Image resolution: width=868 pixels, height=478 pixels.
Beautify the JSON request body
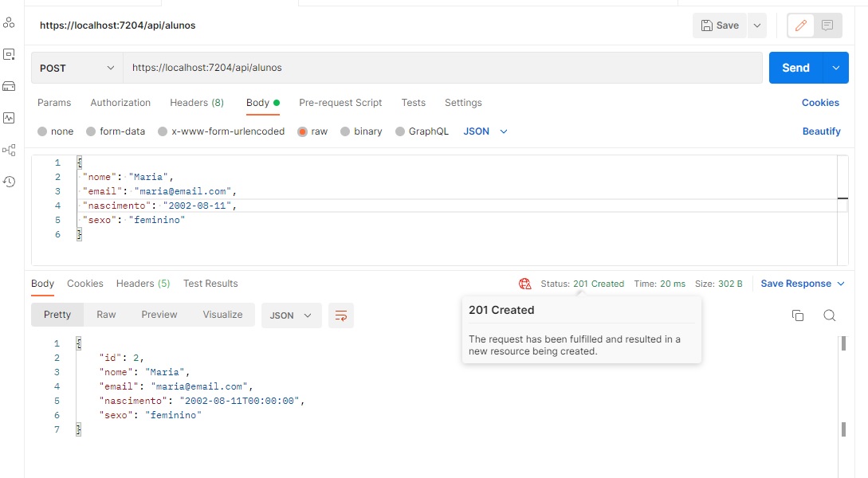822,131
